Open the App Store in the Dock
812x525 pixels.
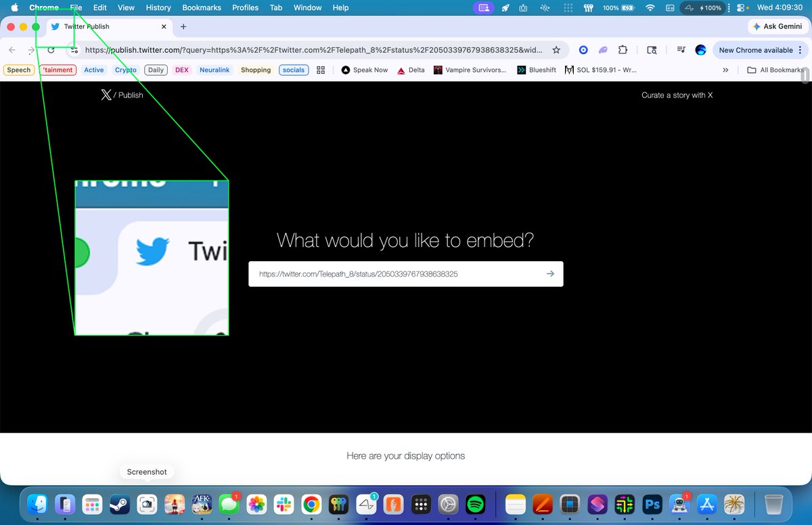point(707,504)
